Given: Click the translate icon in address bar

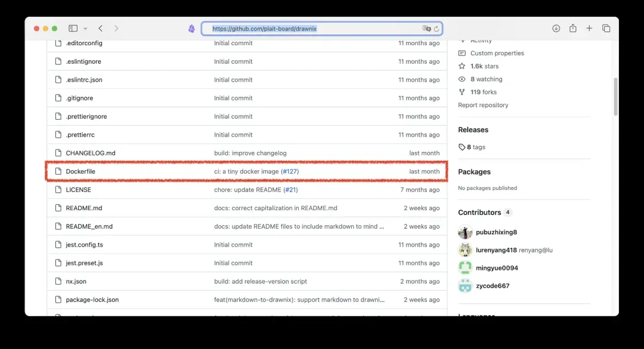Looking at the screenshot, I should click(426, 29).
